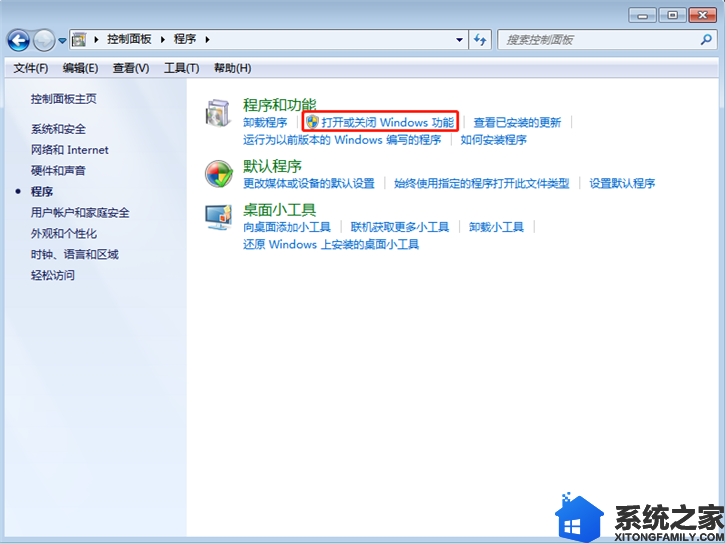Open the 查看(V) menu
The width and height of the screenshot is (725, 543).
(131, 68)
